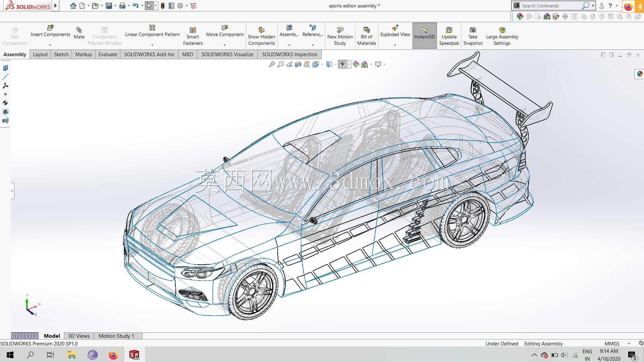This screenshot has height=362, width=644.
Task: Toggle Show Hidden Components
Action: pyautogui.click(x=261, y=36)
